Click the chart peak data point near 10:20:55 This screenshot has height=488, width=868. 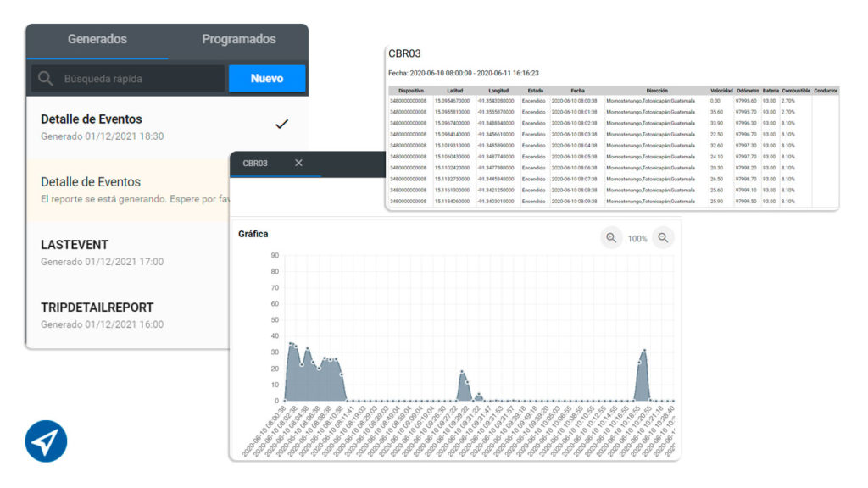click(644, 351)
